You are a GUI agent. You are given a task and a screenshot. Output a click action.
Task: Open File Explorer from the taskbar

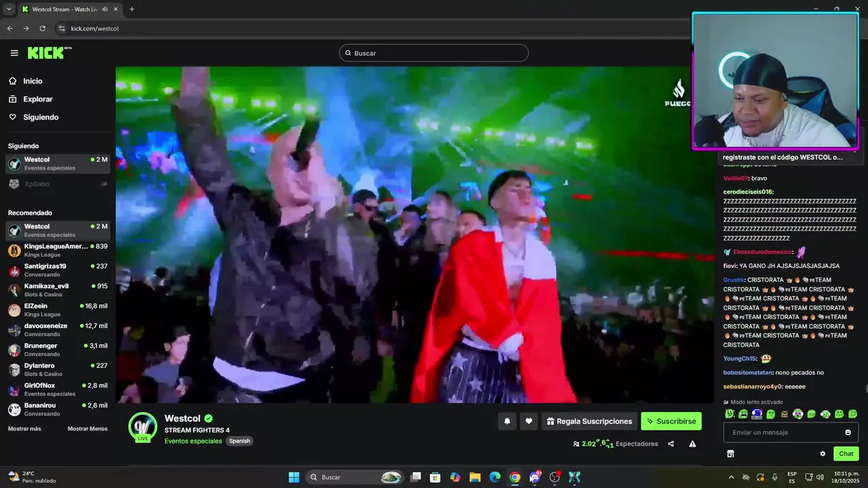tap(475, 477)
